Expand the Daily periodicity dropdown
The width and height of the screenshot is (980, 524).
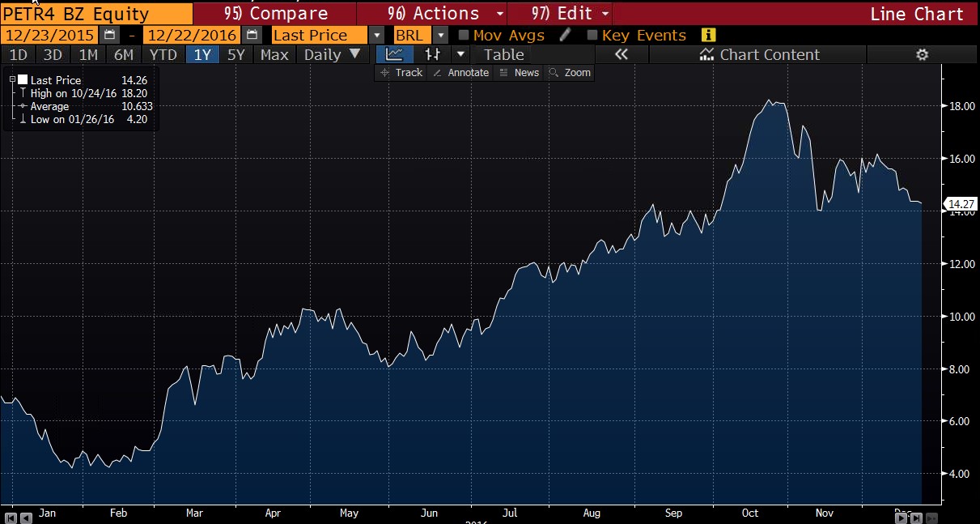click(354, 54)
